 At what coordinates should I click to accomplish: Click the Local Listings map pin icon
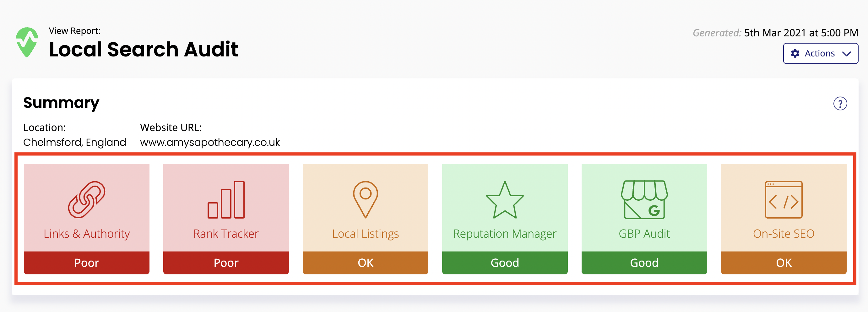click(x=365, y=199)
